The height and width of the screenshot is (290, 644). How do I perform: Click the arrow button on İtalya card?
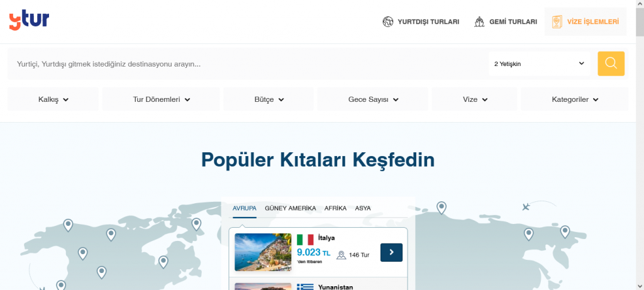[391, 252]
